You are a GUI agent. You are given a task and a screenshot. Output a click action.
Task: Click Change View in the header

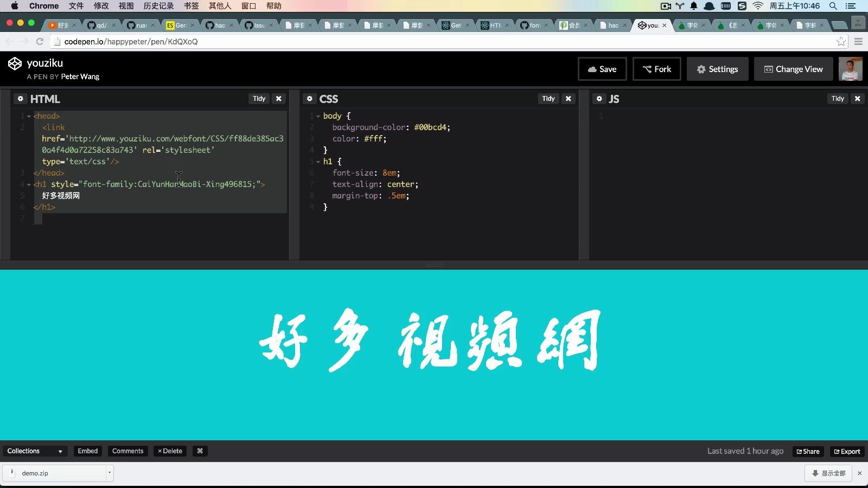[x=793, y=69]
